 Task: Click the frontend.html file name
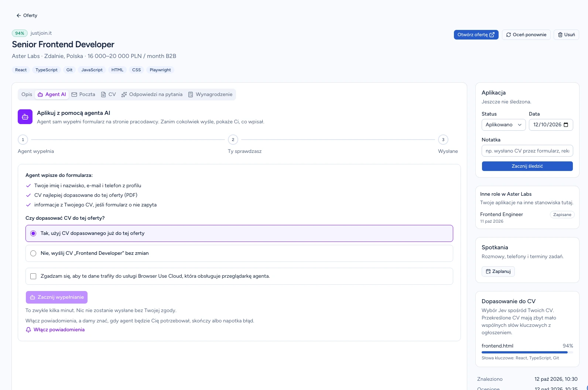pos(498,346)
